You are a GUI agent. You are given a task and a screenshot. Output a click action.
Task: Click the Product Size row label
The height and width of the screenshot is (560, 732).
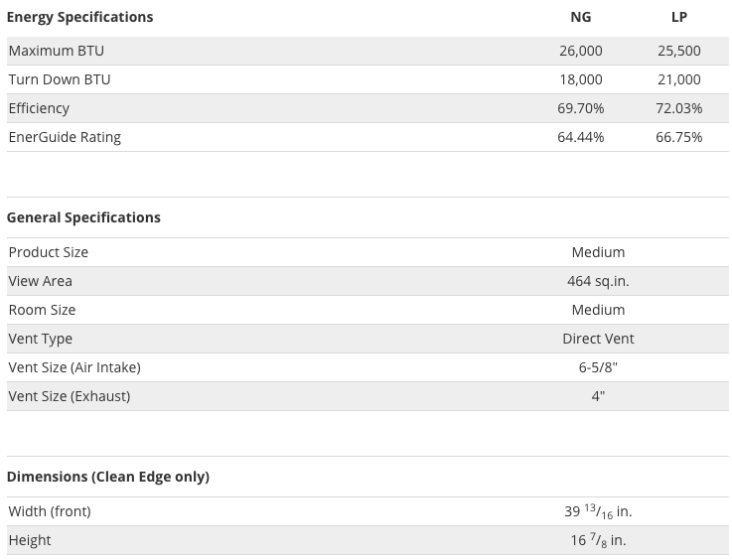[48, 252]
